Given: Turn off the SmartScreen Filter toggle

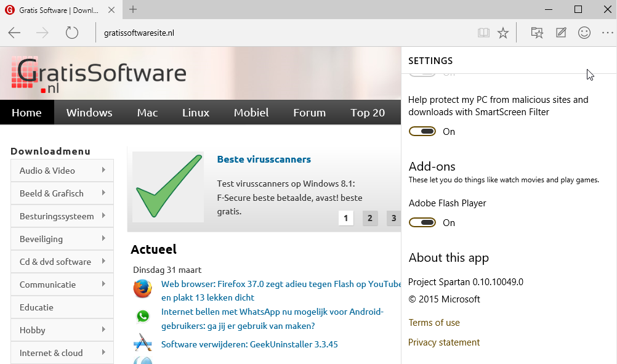Looking at the screenshot, I should click(422, 131).
